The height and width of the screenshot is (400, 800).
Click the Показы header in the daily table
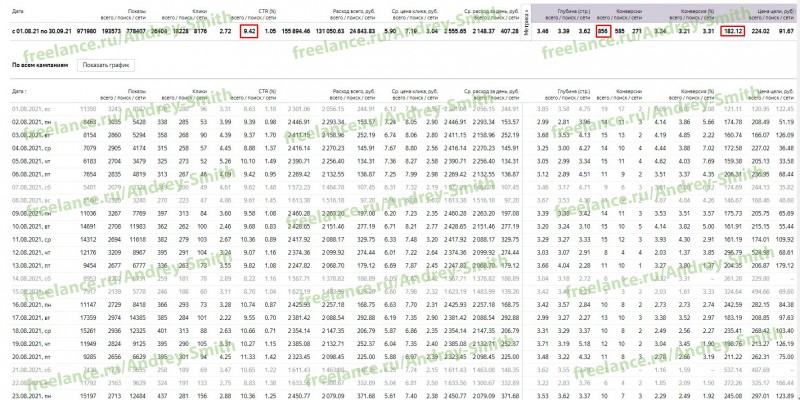[x=137, y=91]
